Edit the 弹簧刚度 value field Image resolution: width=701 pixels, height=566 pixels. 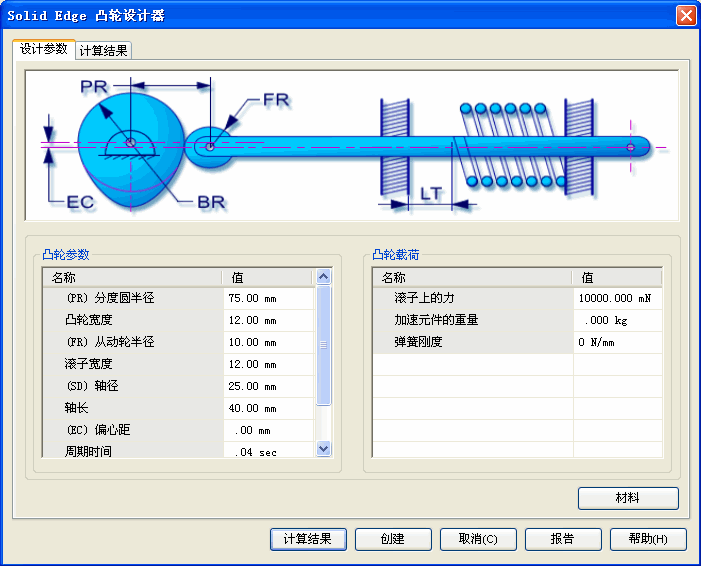pyautogui.click(x=617, y=342)
